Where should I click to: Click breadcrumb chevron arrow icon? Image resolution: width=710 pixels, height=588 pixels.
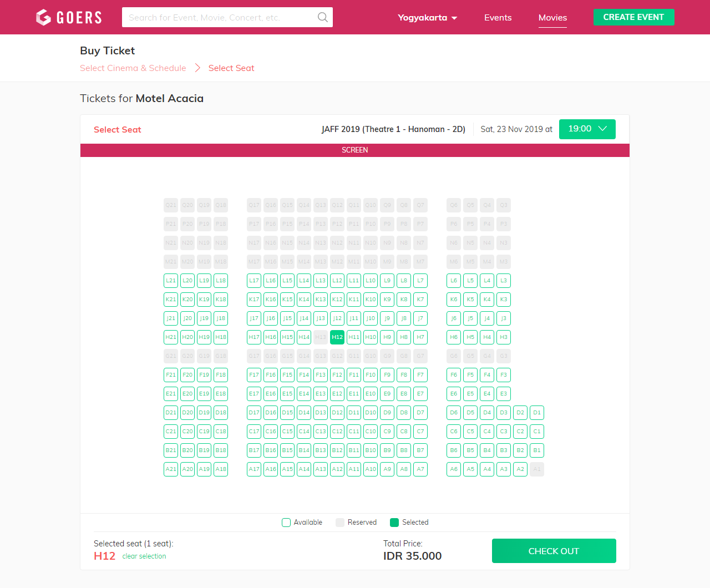(197, 68)
